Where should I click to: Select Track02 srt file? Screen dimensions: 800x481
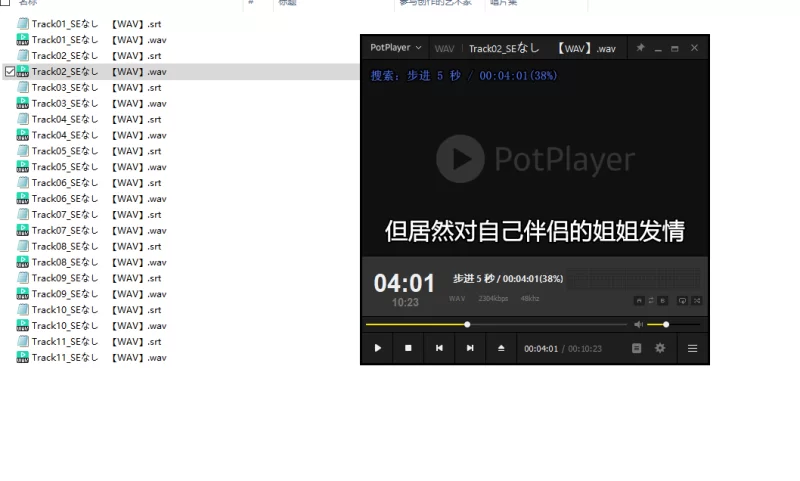[x=96, y=56]
